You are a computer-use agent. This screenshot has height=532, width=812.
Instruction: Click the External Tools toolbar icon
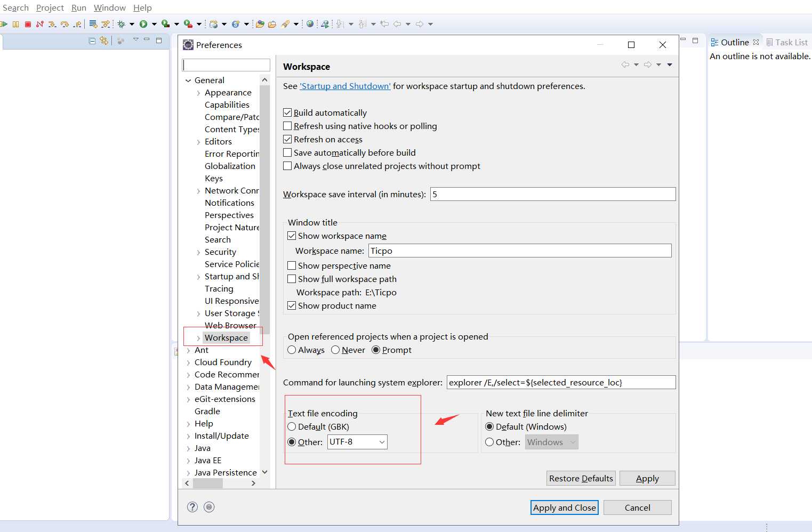[188, 24]
